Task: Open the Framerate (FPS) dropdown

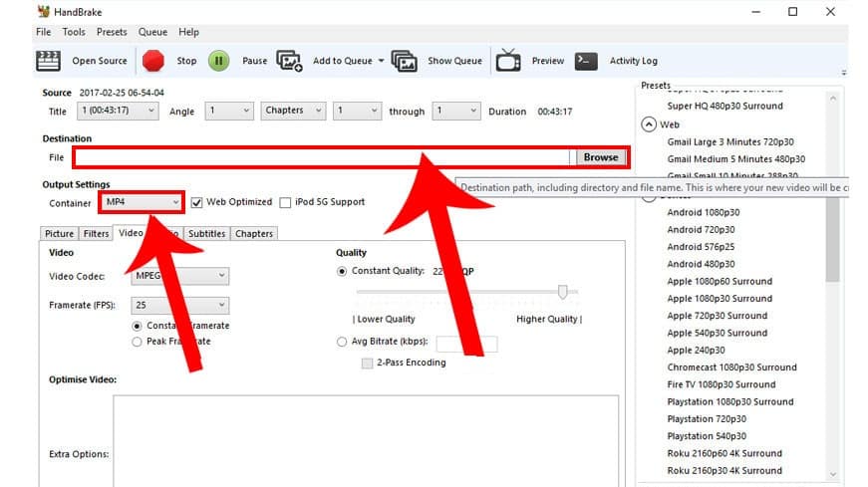Action: click(x=180, y=305)
